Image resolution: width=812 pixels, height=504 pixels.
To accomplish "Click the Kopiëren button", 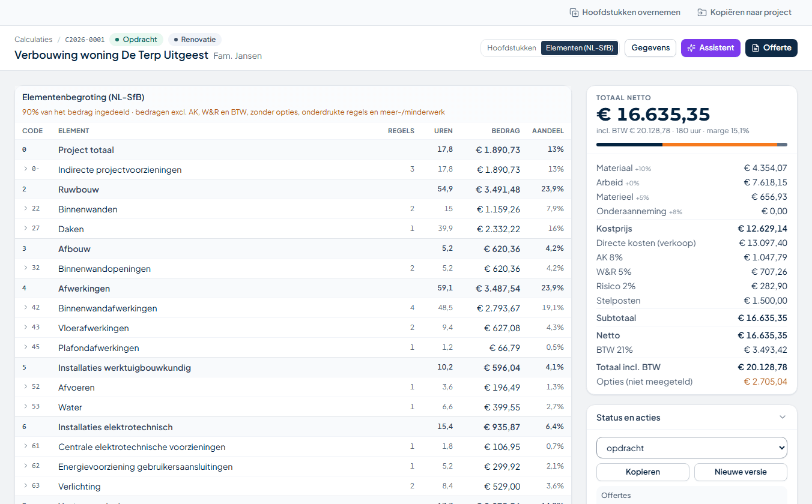I will coord(643,472).
